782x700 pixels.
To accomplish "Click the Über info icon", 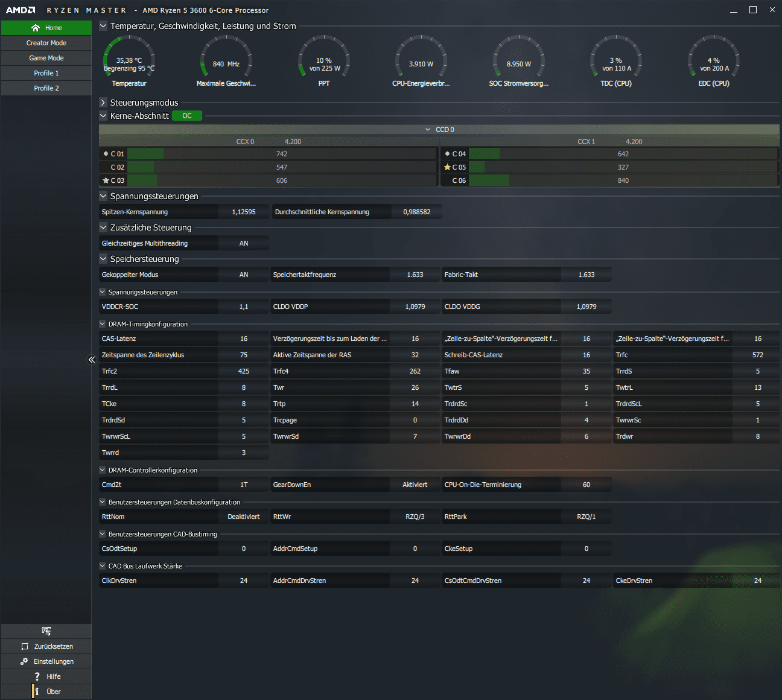I will (37, 692).
